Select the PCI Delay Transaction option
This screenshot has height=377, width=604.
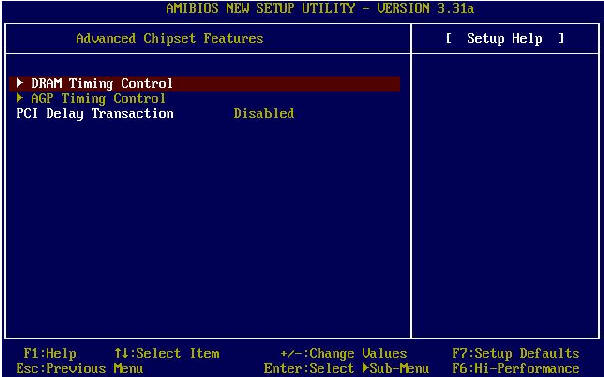coord(95,114)
